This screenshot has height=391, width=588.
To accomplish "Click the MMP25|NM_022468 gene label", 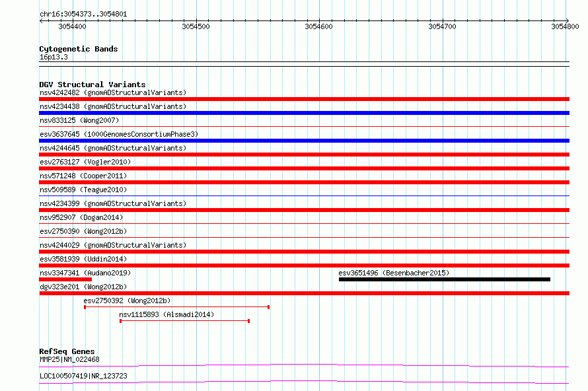I will (69, 359).
